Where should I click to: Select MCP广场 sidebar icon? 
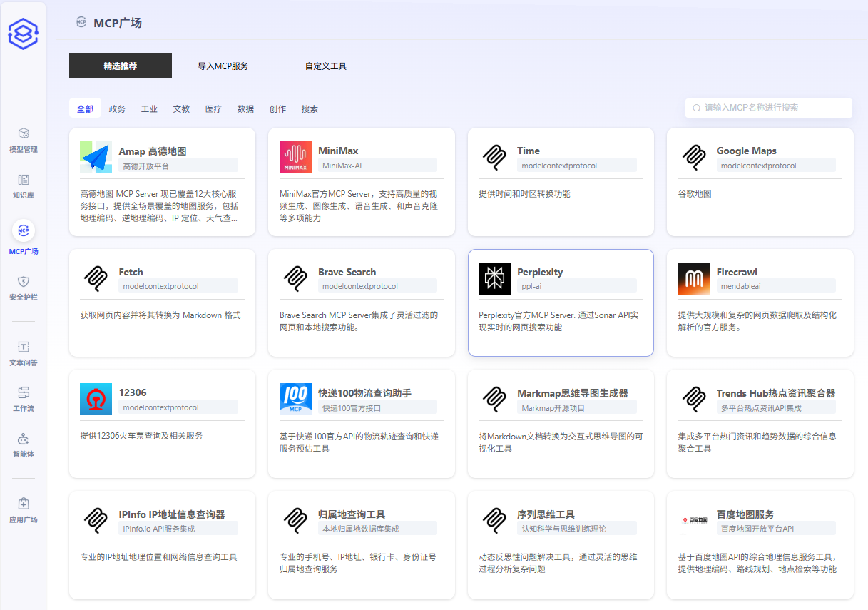click(23, 230)
